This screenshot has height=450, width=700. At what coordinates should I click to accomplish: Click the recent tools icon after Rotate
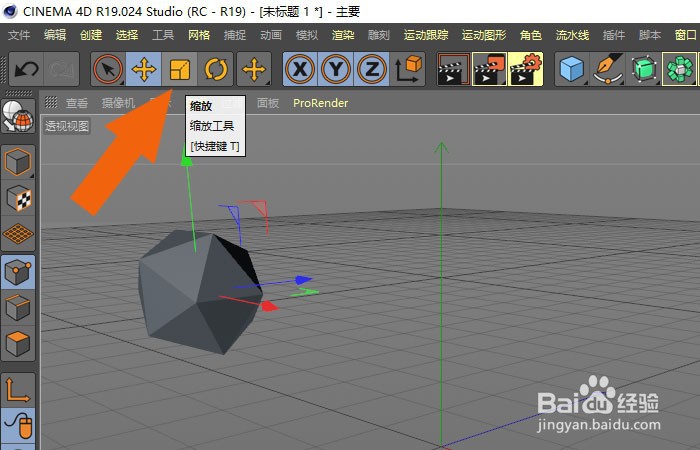click(254, 69)
